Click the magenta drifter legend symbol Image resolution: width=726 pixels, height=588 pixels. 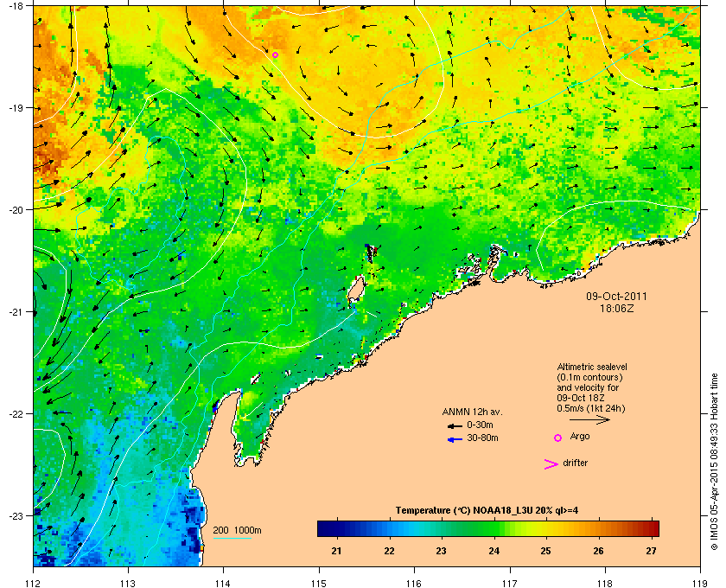(551, 464)
